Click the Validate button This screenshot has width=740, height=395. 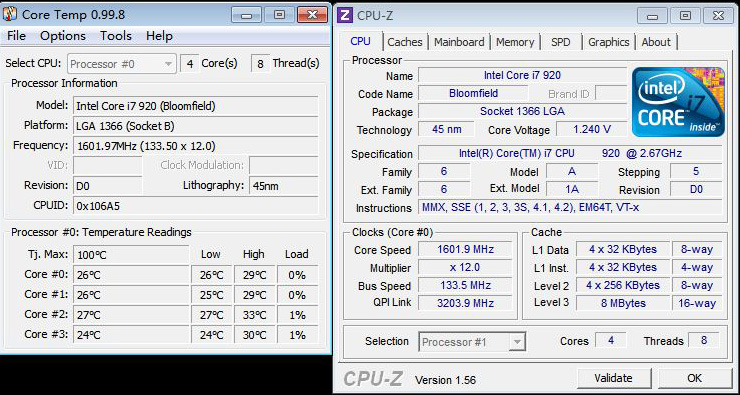(614, 378)
